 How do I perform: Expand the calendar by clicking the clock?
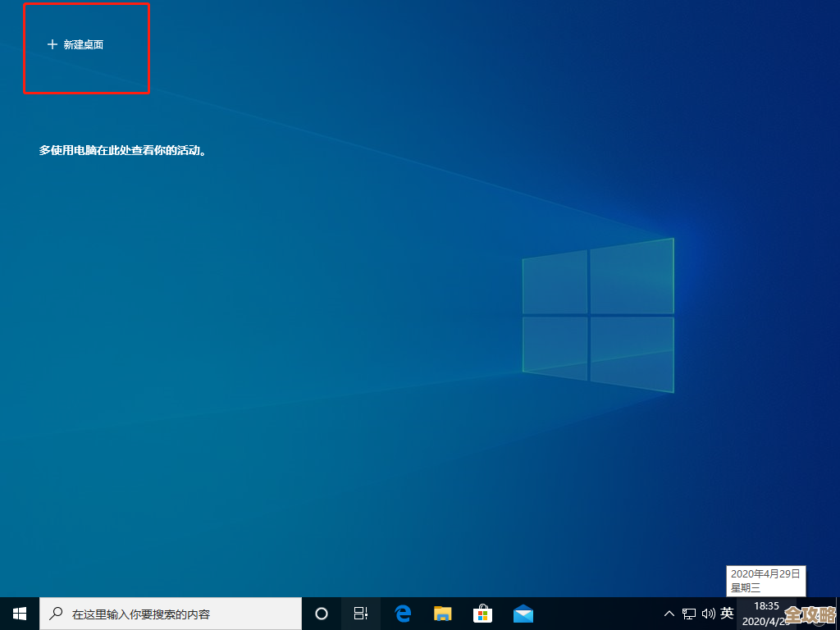(767, 613)
